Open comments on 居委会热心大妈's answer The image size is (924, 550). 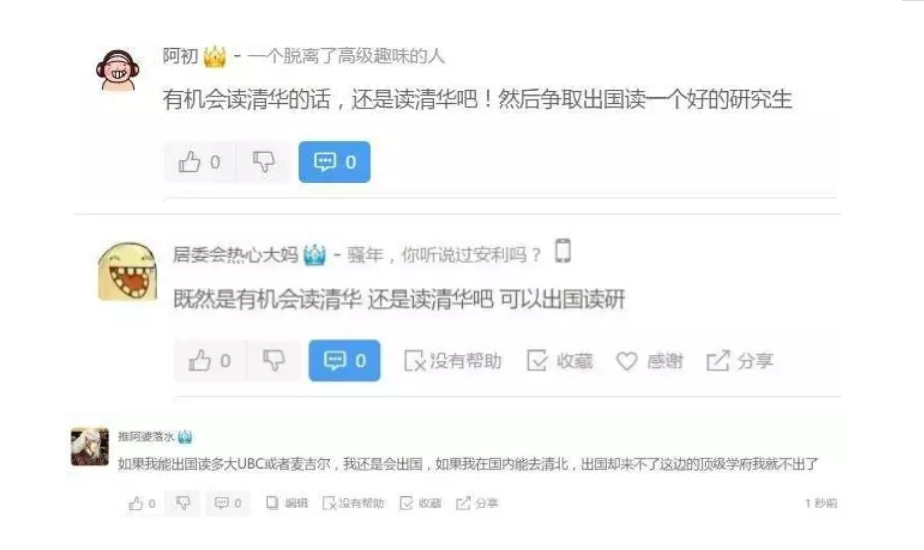pyautogui.click(x=344, y=360)
